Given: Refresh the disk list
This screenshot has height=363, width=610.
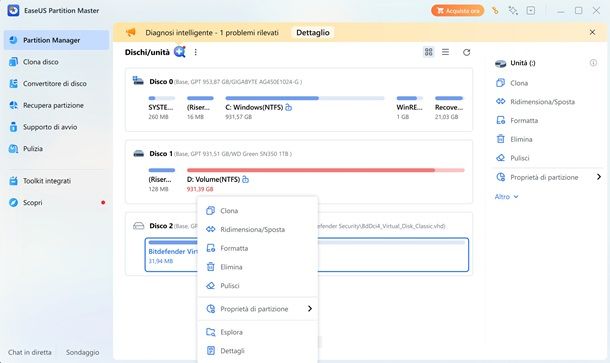Looking at the screenshot, I should click(466, 52).
